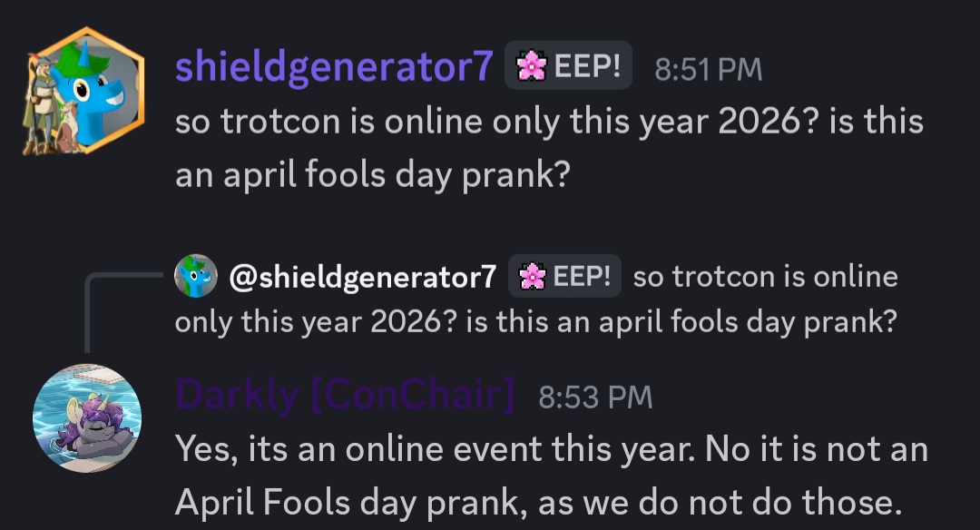980x530 pixels.
Task: Open Darkly's pony avatar
Action: pyautogui.click(x=87, y=419)
